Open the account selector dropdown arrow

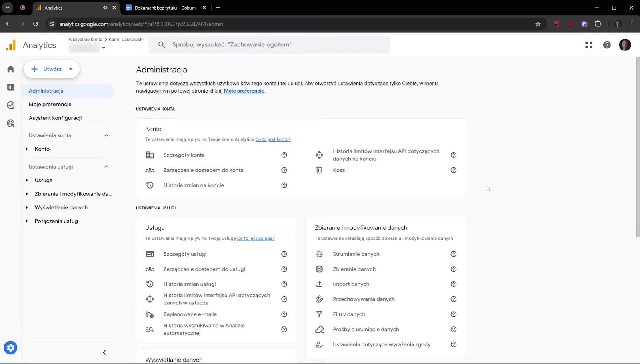(x=104, y=48)
